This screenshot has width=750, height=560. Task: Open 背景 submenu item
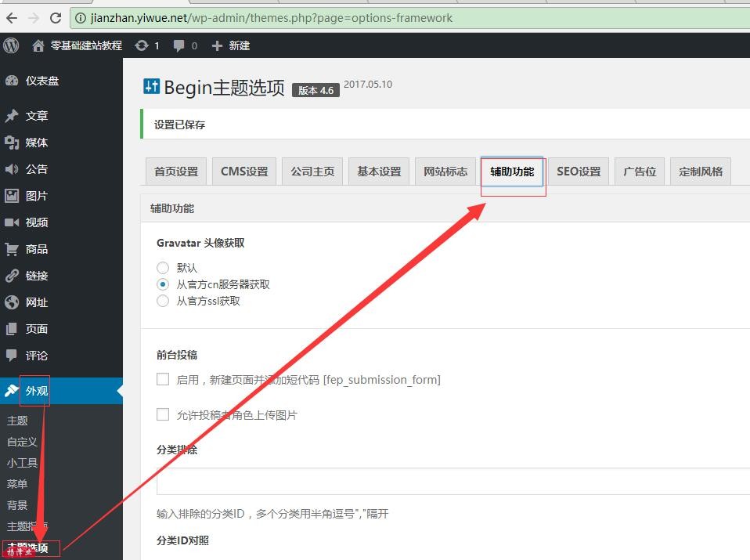pyautogui.click(x=17, y=504)
